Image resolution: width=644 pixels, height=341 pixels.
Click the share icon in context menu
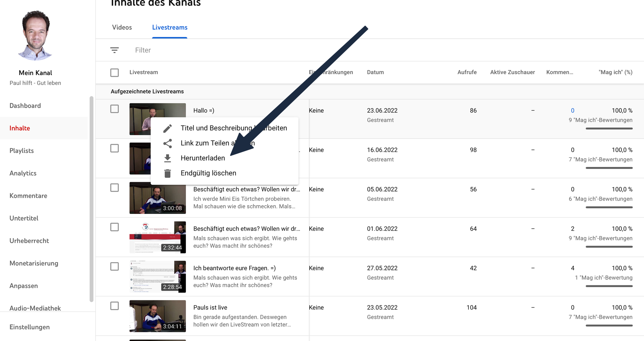click(x=167, y=144)
